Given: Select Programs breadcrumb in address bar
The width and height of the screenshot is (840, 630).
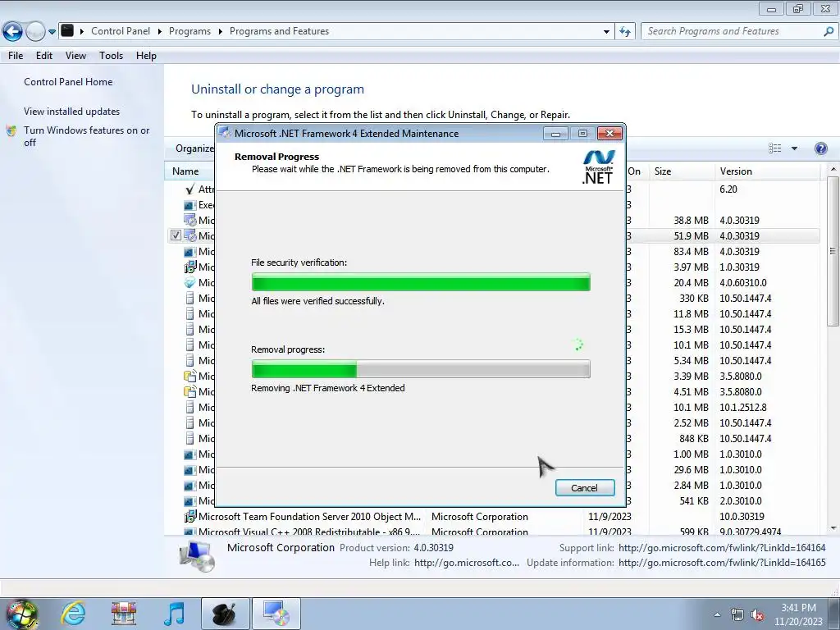Looking at the screenshot, I should (189, 31).
